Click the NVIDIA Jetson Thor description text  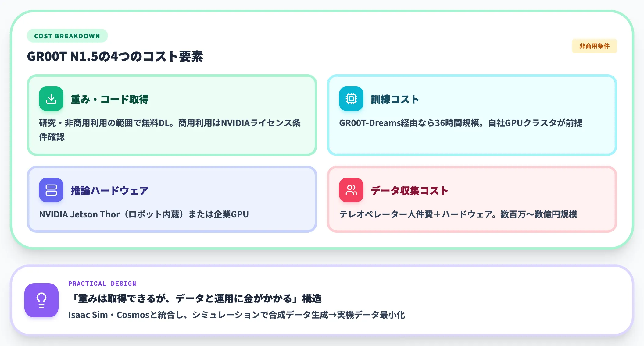pyautogui.click(x=144, y=214)
